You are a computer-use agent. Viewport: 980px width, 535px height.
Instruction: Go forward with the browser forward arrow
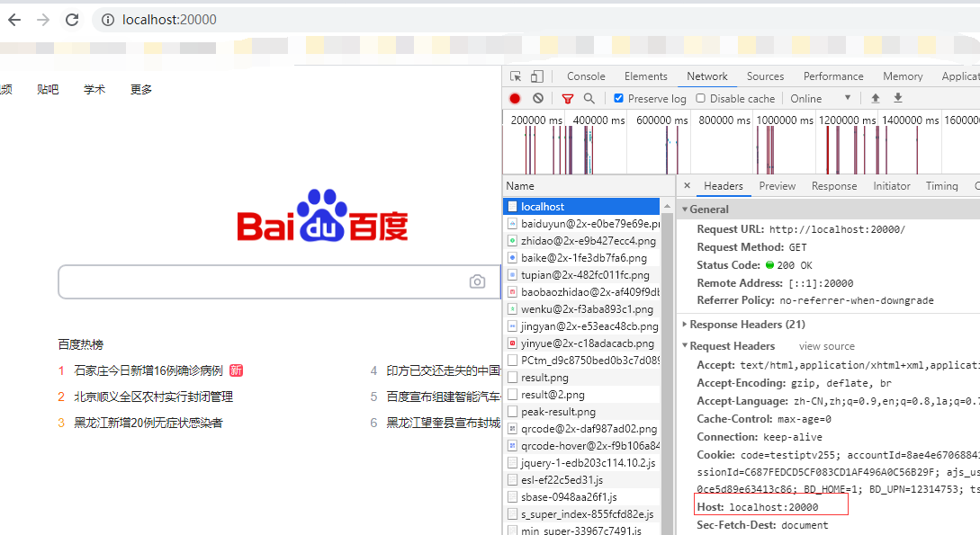click(43, 20)
